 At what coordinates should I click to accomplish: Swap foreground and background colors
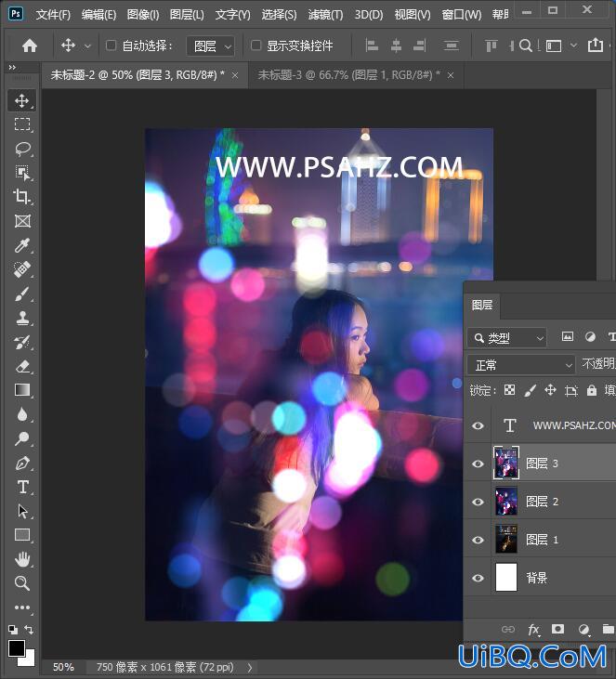(x=29, y=629)
